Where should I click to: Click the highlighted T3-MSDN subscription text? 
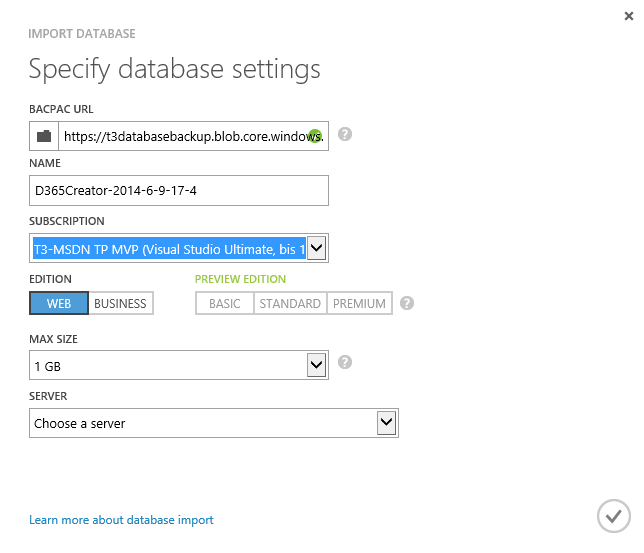[x=168, y=248]
